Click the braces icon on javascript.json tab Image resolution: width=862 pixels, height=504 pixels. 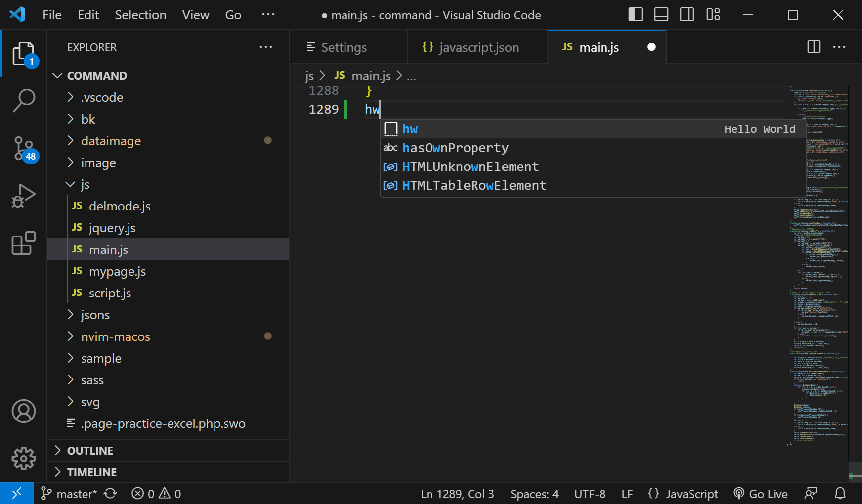pyautogui.click(x=428, y=47)
